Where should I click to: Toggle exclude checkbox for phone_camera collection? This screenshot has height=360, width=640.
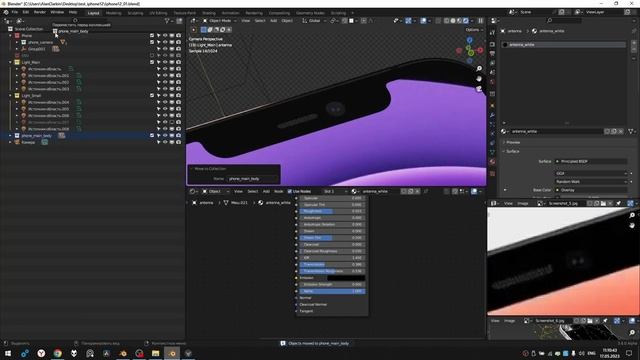point(152,42)
